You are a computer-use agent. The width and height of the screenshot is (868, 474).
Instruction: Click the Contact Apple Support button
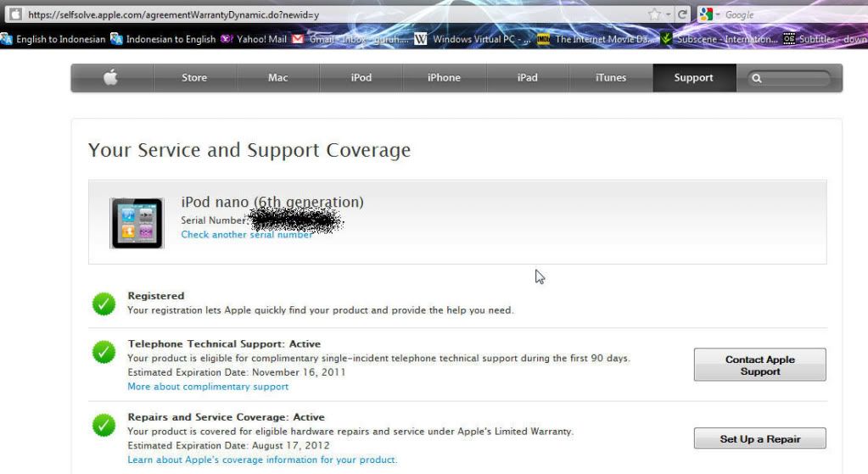coord(760,365)
